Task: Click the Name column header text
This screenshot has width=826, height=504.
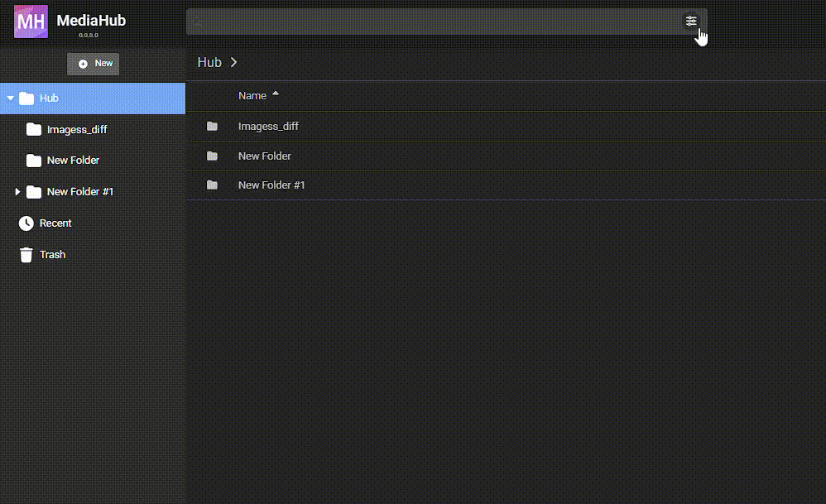Action: [252, 96]
